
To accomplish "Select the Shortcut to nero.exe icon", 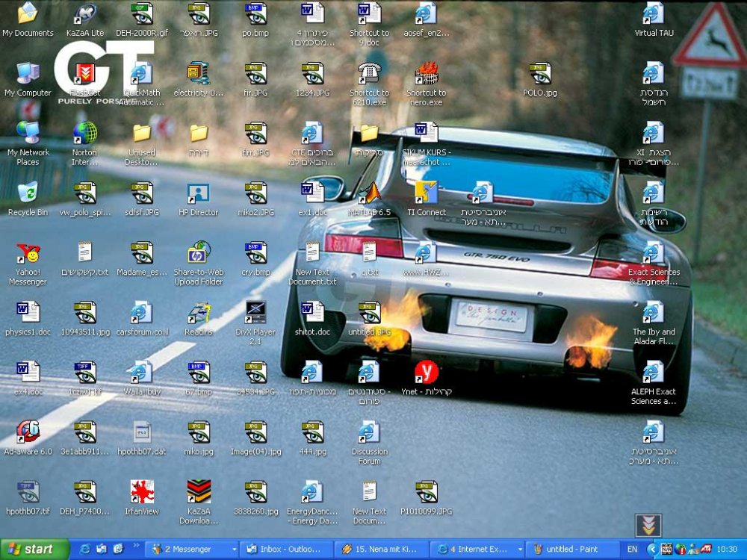I will click(x=426, y=73).
